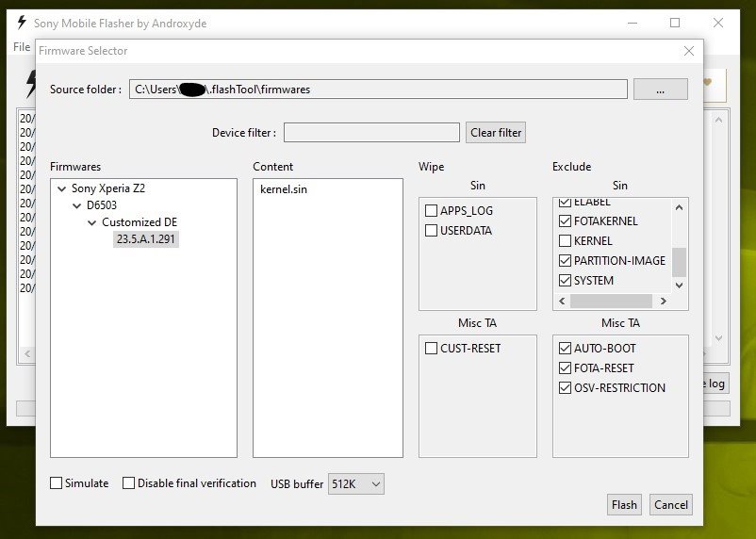Viewport: 756px width, 539px height.
Task: Open File menu in main window
Action: 22,47
